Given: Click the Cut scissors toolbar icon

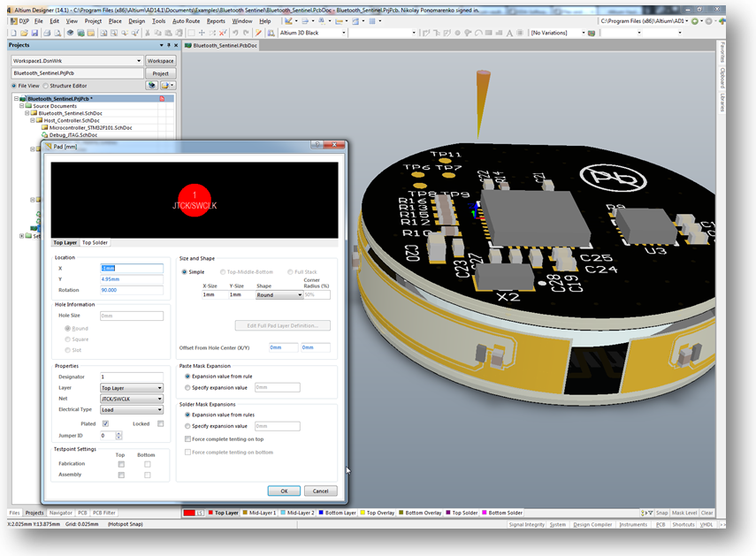Looking at the screenshot, I should (x=148, y=33).
